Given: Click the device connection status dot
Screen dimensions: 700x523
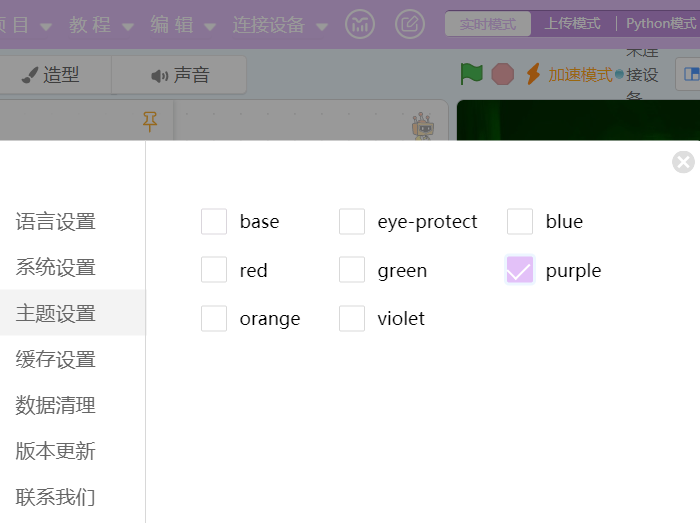Looking at the screenshot, I should [619, 75].
